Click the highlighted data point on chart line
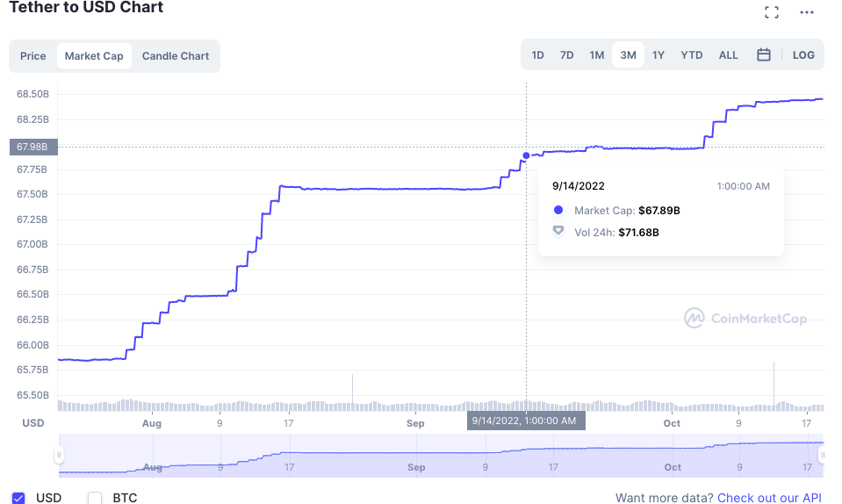842x504 pixels. [x=526, y=155]
